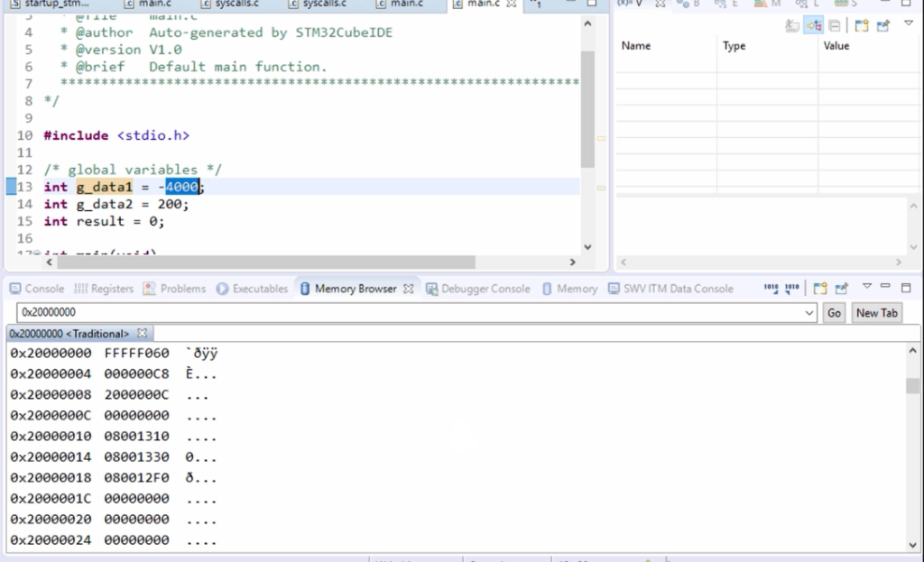Click Variables pane horizontal scroll left arrow
Image resolution: width=924 pixels, height=562 pixels.
click(624, 263)
